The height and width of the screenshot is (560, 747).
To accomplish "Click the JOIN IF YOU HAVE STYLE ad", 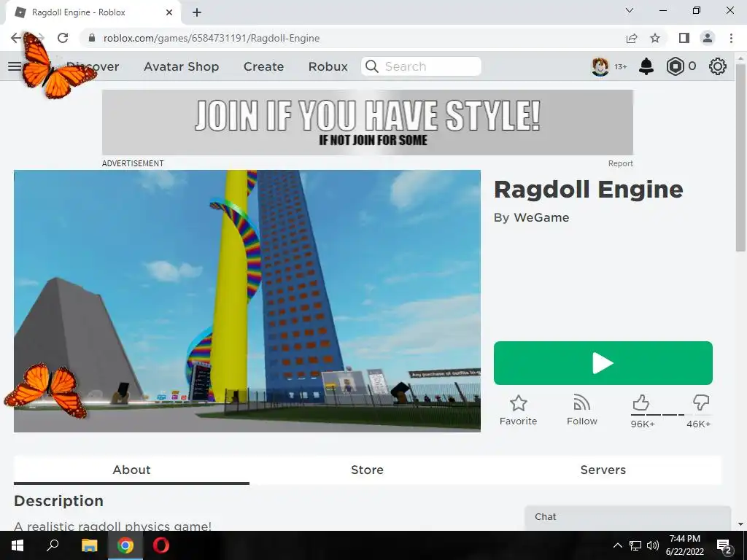I will 368,122.
